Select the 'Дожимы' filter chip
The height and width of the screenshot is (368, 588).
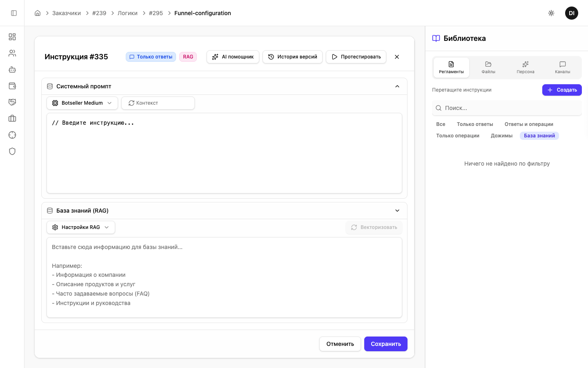pyautogui.click(x=501, y=136)
